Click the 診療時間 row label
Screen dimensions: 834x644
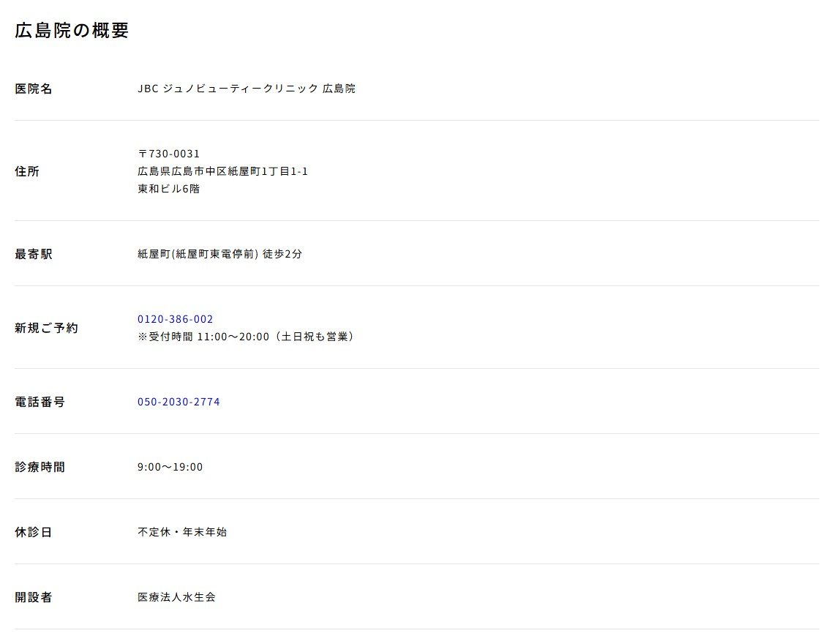40,468
